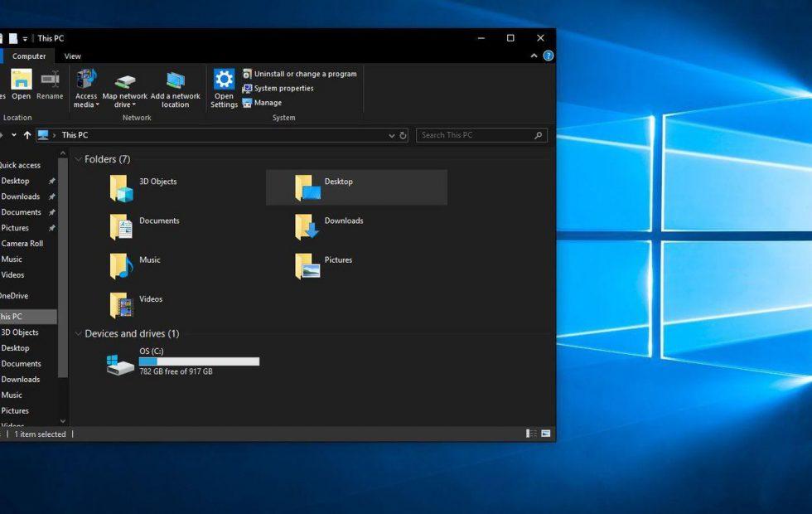Open Desktop under This PC tree
The image size is (812, 514).
pyautogui.click(x=15, y=348)
